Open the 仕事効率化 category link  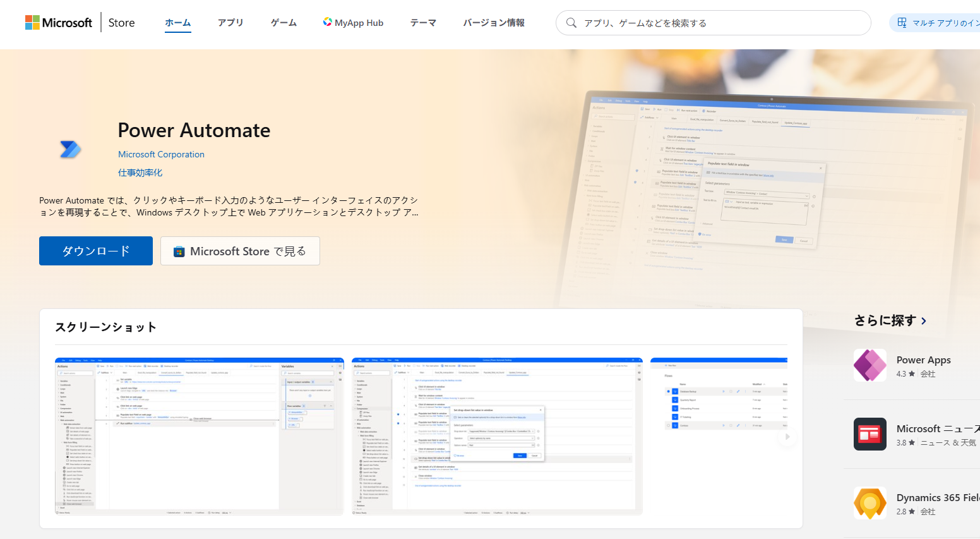[140, 173]
